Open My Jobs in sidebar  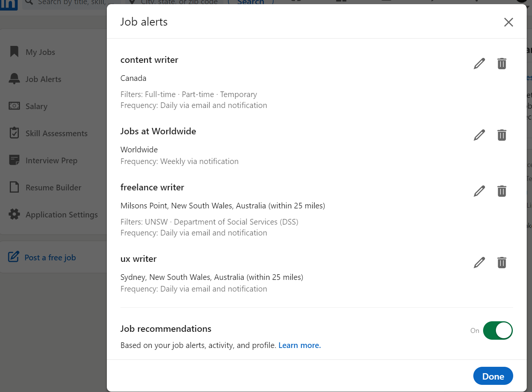[x=40, y=52]
